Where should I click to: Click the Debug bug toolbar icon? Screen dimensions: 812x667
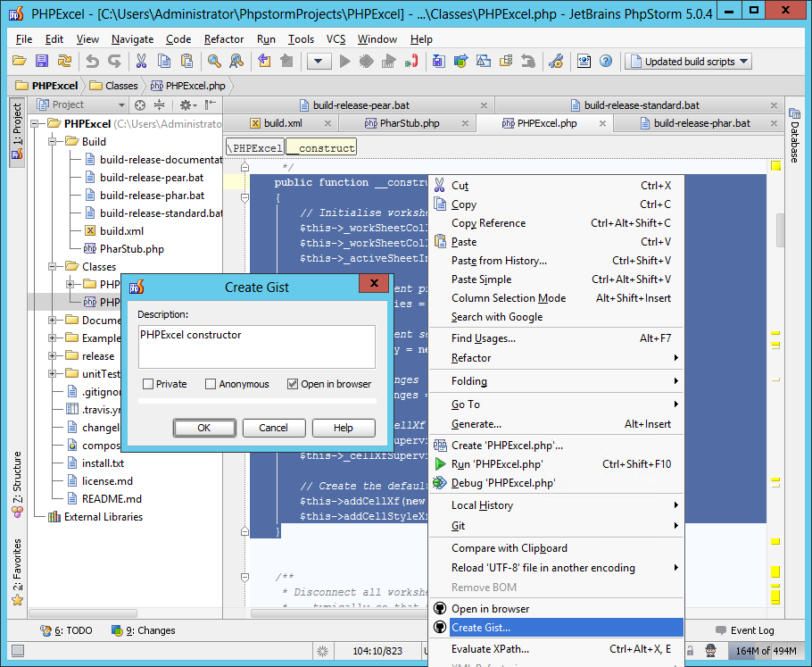tap(366, 61)
